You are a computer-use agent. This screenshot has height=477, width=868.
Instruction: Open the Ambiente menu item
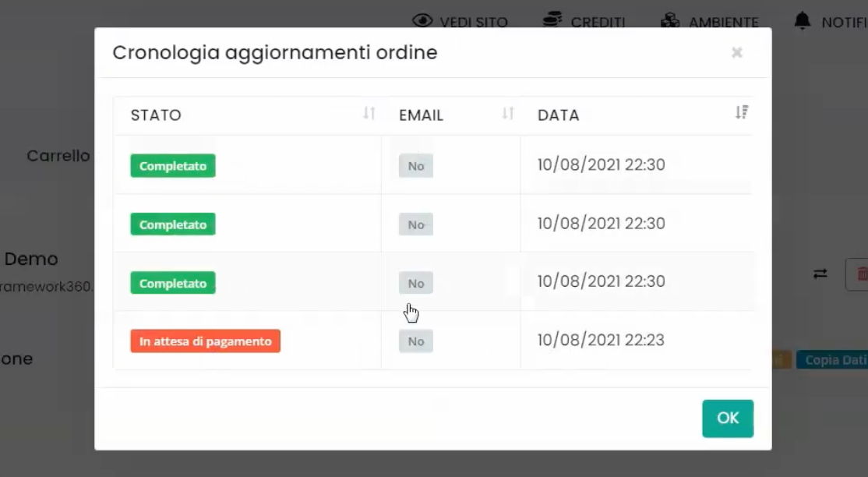tap(723, 23)
